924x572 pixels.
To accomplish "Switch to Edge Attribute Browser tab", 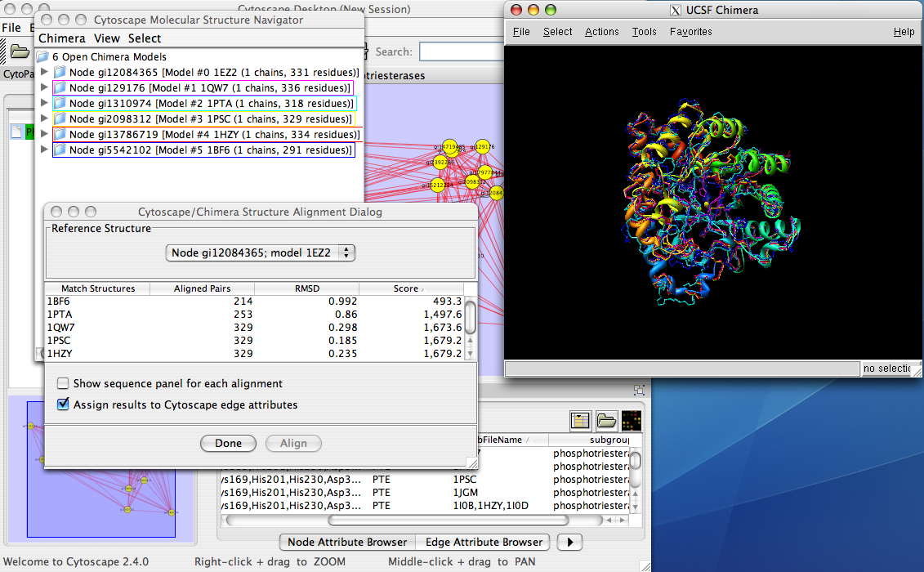I will (484, 542).
